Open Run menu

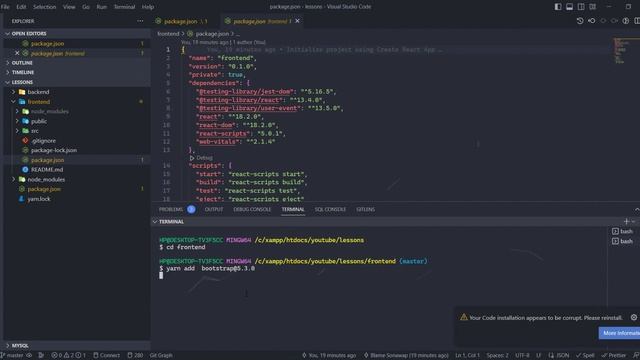pos(101,7)
